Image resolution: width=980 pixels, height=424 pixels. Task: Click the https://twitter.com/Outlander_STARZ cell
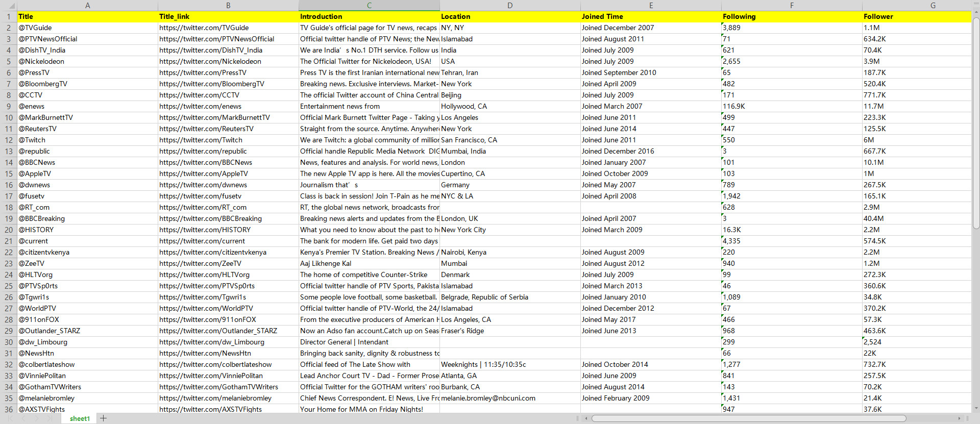click(x=228, y=331)
